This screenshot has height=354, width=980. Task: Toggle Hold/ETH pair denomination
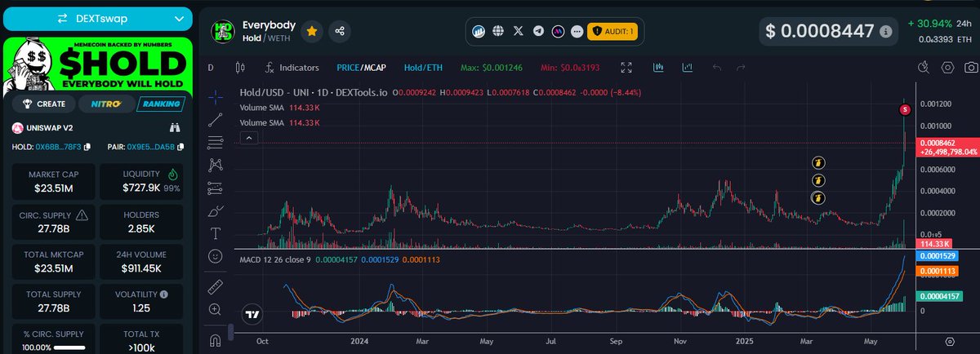[x=424, y=67]
